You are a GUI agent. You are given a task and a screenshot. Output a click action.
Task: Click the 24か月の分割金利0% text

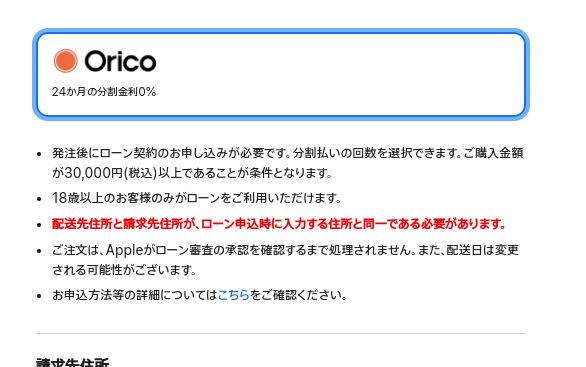tap(104, 92)
